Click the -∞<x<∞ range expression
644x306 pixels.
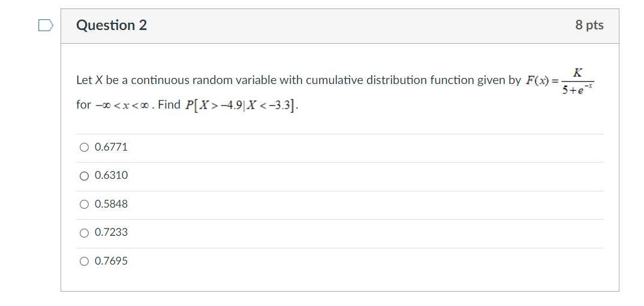(125, 106)
